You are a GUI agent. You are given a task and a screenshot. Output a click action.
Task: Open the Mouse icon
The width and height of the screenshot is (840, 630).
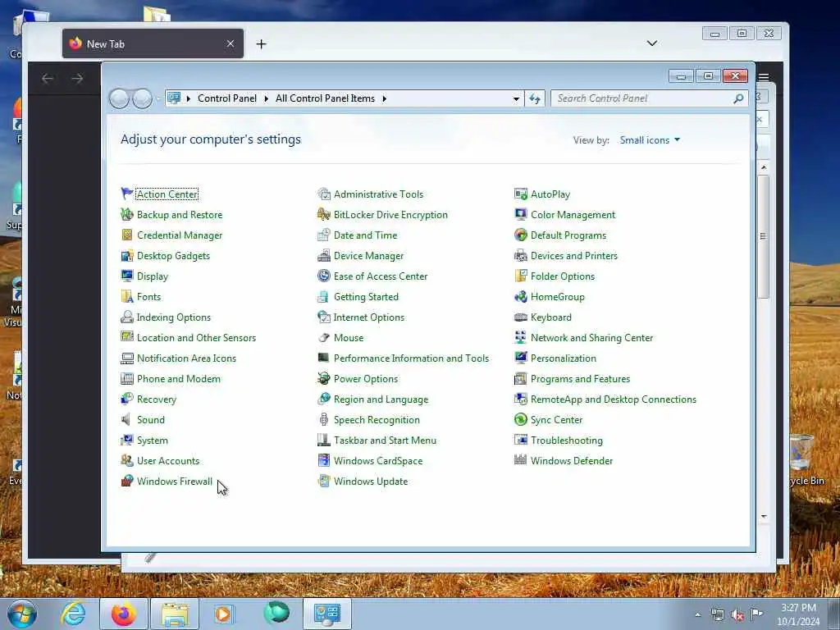(323, 337)
